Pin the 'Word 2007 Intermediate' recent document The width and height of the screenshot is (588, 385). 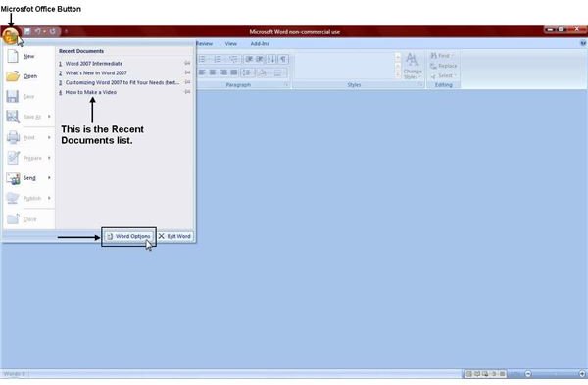[187, 63]
